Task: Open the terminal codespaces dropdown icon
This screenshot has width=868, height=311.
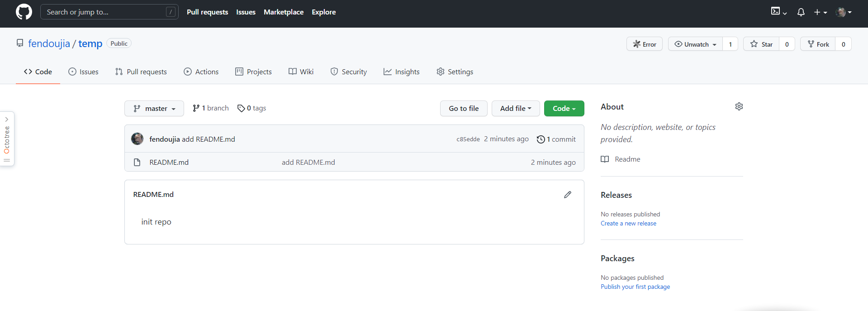Action: pos(779,12)
